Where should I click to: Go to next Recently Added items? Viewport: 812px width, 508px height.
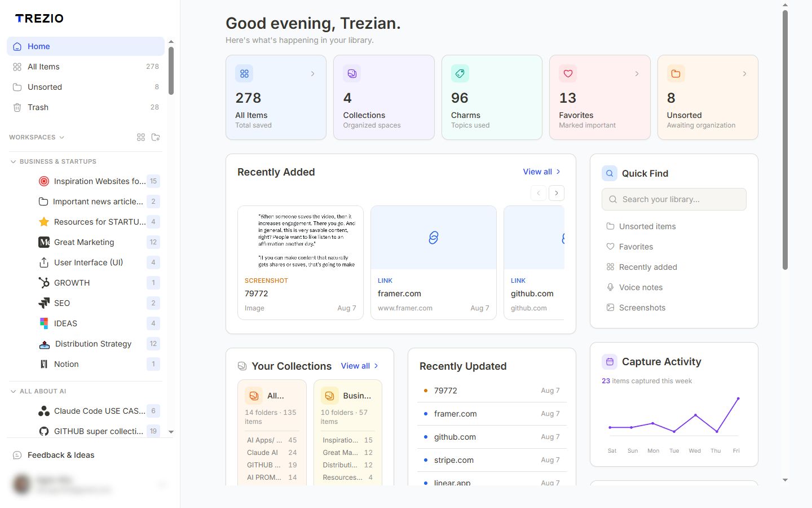557,193
